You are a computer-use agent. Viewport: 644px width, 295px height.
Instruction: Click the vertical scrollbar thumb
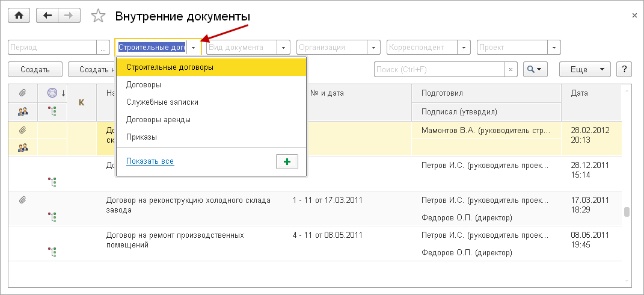pyautogui.click(x=627, y=211)
